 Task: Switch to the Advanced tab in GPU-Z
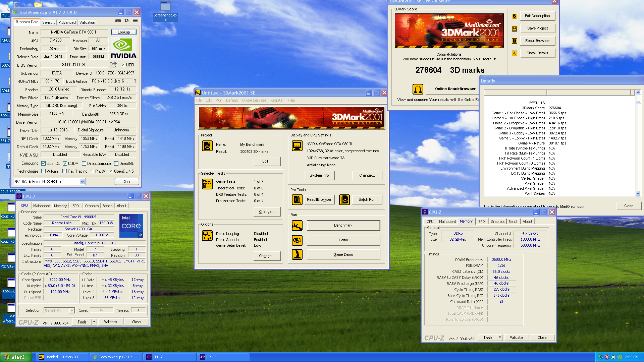point(67,22)
